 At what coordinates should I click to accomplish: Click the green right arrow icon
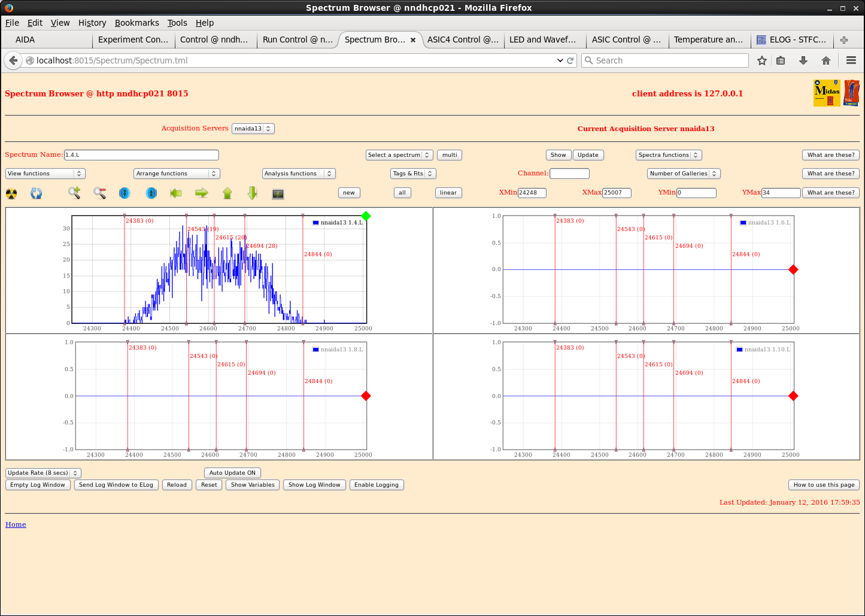tap(202, 193)
